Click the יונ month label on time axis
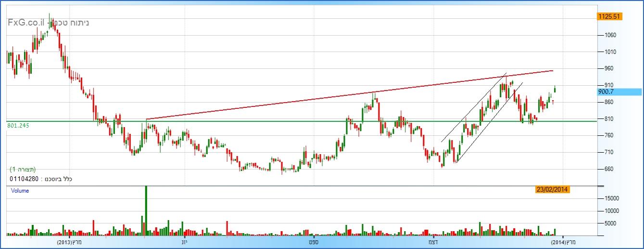 (x=184, y=242)
